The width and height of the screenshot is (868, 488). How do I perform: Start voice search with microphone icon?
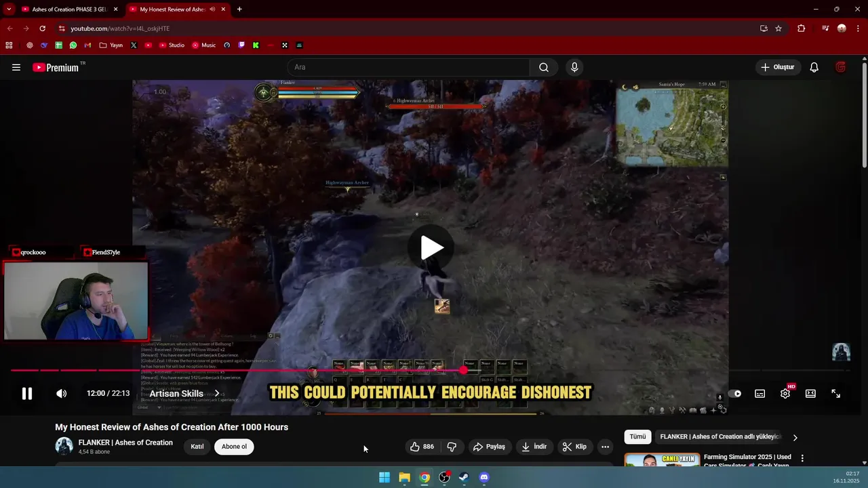click(x=574, y=67)
